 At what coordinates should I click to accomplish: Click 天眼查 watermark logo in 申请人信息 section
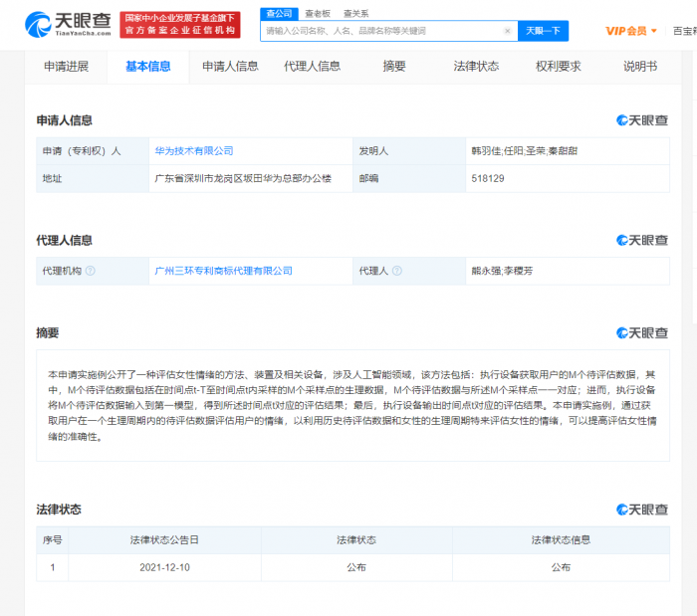[642, 120]
